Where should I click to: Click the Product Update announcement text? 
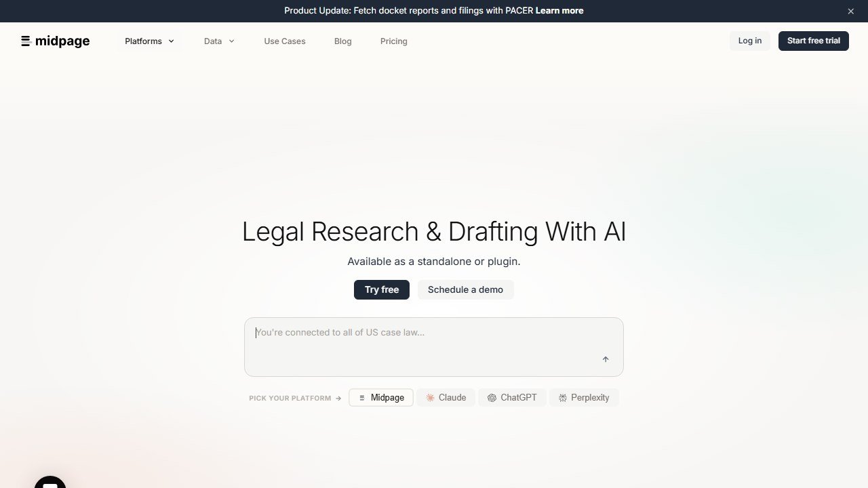pos(408,11)
